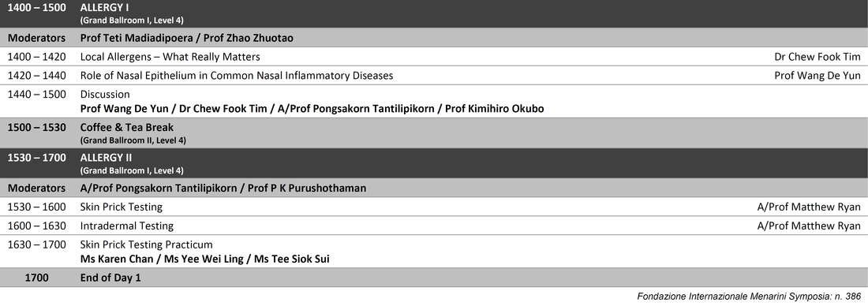868x306 pixels.
Task: Select the ALLERGY II session header
Action: 434,163
